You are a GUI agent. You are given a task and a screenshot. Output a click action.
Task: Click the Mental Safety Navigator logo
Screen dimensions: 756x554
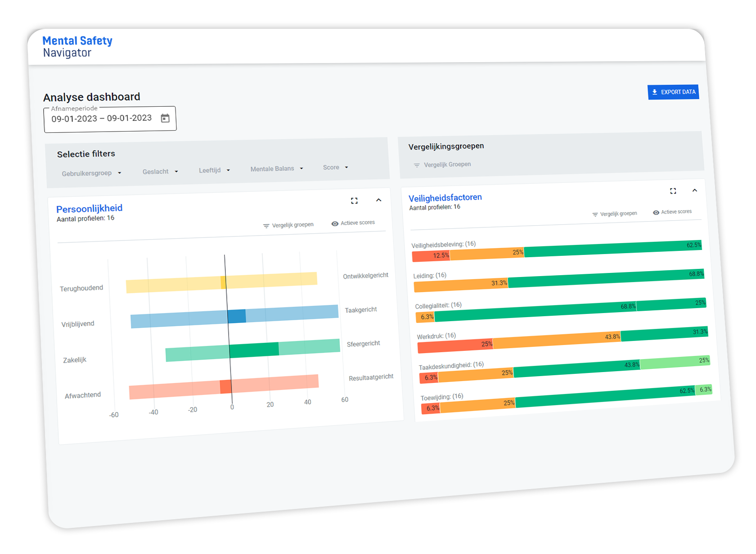[77, 47]
